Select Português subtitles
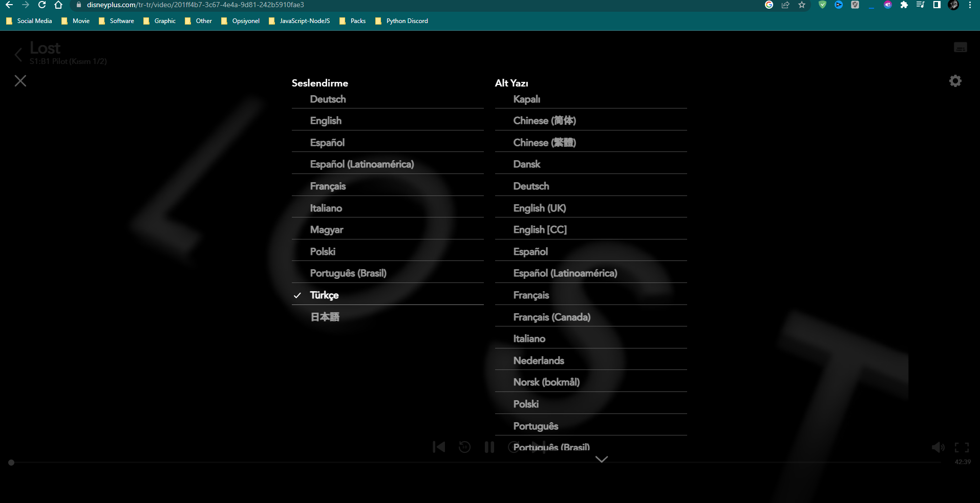 (591, 426)
